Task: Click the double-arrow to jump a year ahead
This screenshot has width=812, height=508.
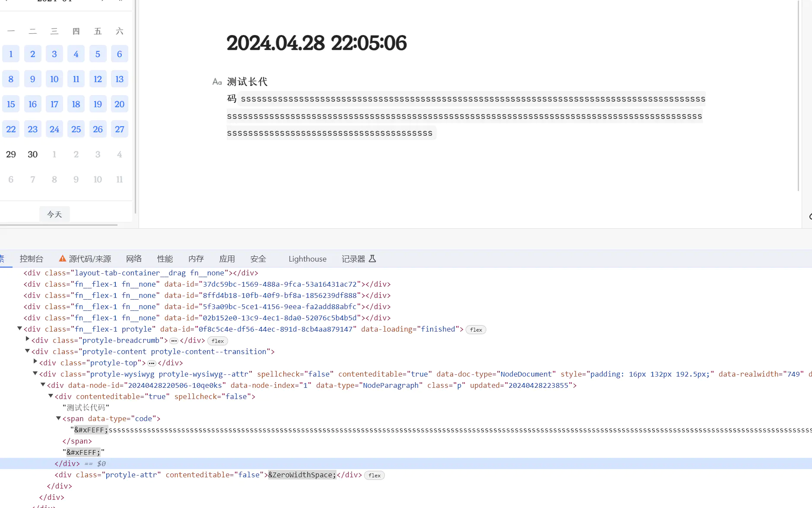Action: (120, 1)
